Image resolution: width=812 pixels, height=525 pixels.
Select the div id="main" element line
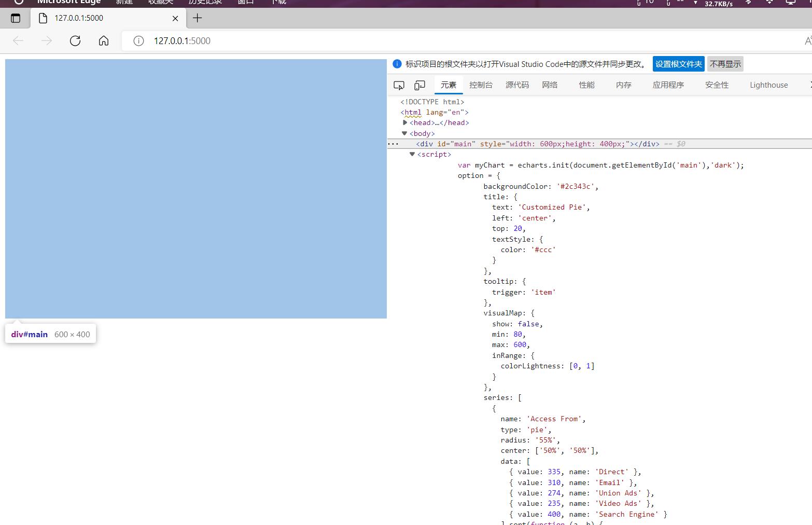[x=537, y=144]
